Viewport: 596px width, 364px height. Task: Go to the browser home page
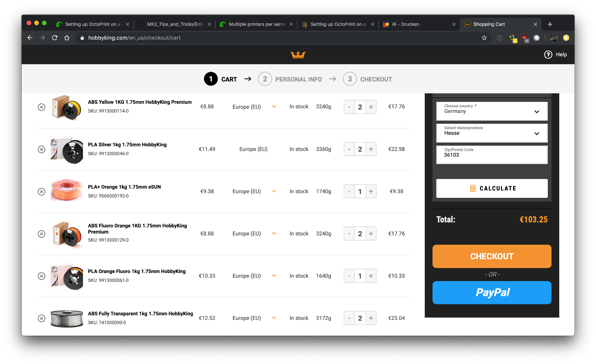[67, 38]
